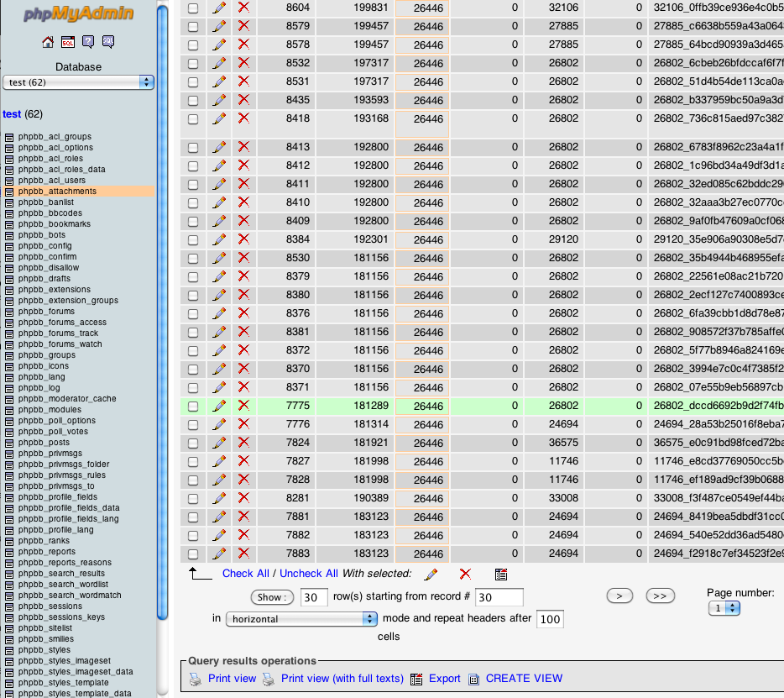The width and height of the screenshot is (784, 698).
Task: Tick the checkbox for row 8579
Action: point(193,26)
